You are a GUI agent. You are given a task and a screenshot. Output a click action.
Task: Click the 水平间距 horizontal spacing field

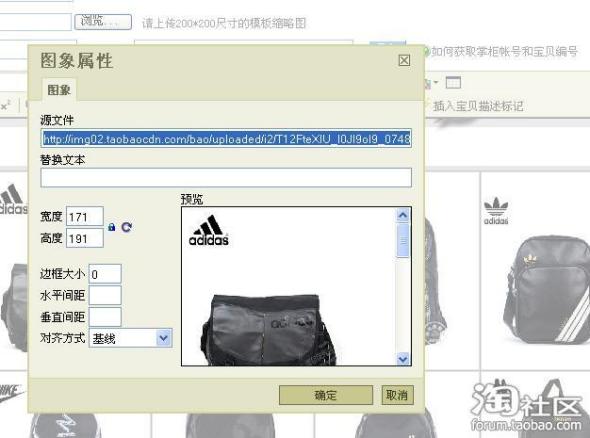[x=105, y=295]
